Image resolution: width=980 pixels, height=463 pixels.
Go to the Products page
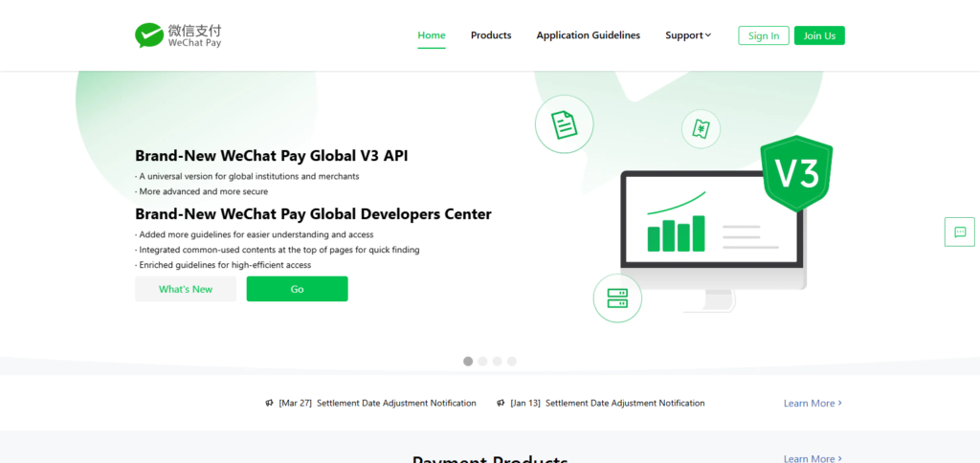491,35
